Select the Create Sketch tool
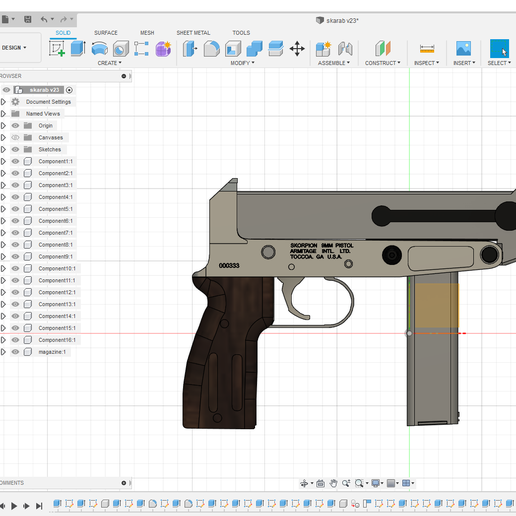The width and height of the screenshot is (516, 516). [x=57, y=49]
